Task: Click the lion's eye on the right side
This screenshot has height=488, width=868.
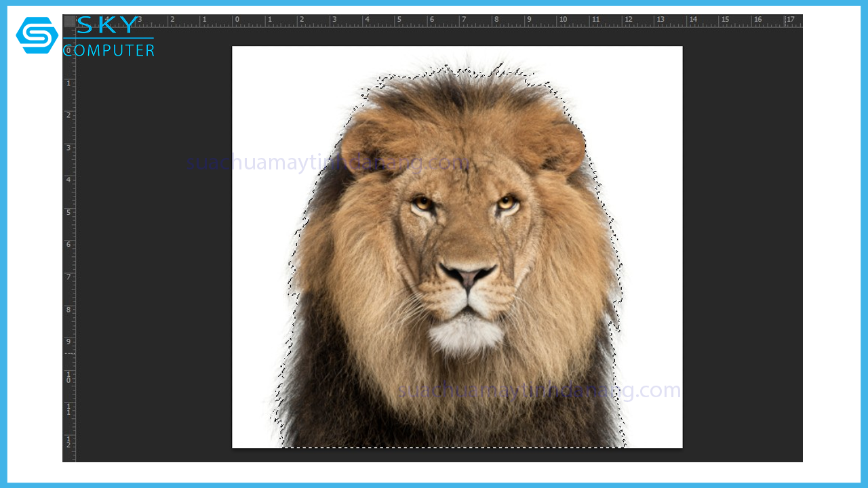Action: click(506, 202)
